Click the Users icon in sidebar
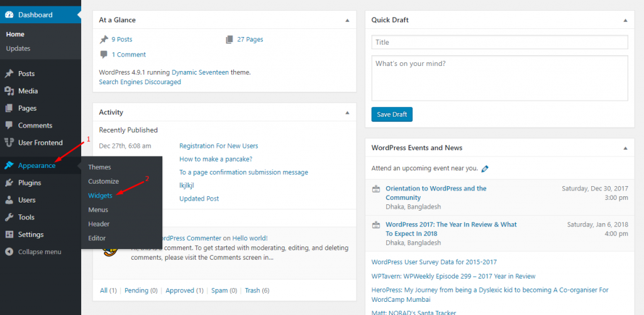Viewport: 644px width, 315px height. tap(9, 200)
